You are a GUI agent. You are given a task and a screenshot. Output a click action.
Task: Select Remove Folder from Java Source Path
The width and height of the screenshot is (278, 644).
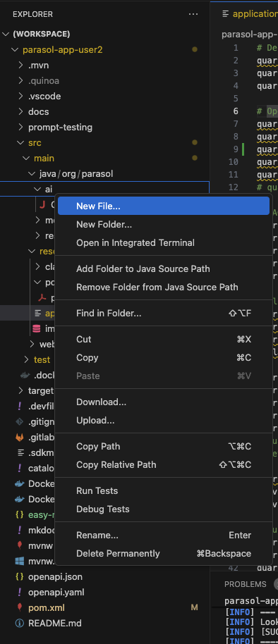[164, 287]
